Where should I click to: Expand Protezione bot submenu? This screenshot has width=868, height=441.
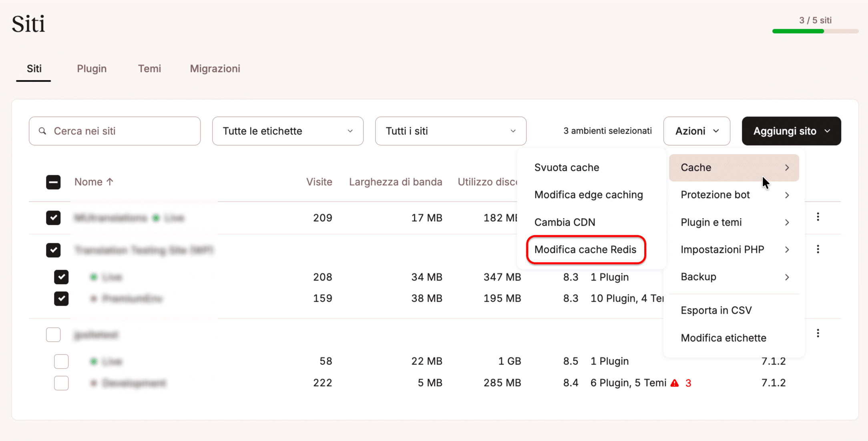click(x=734, y=195)
